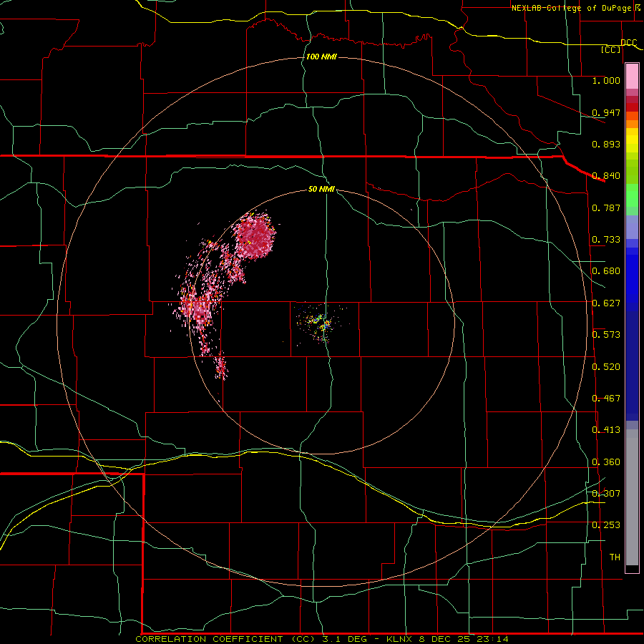Select the 0.360 legend value
The height and width of the screenshot is (644, 644).
(x=606, y=462)
